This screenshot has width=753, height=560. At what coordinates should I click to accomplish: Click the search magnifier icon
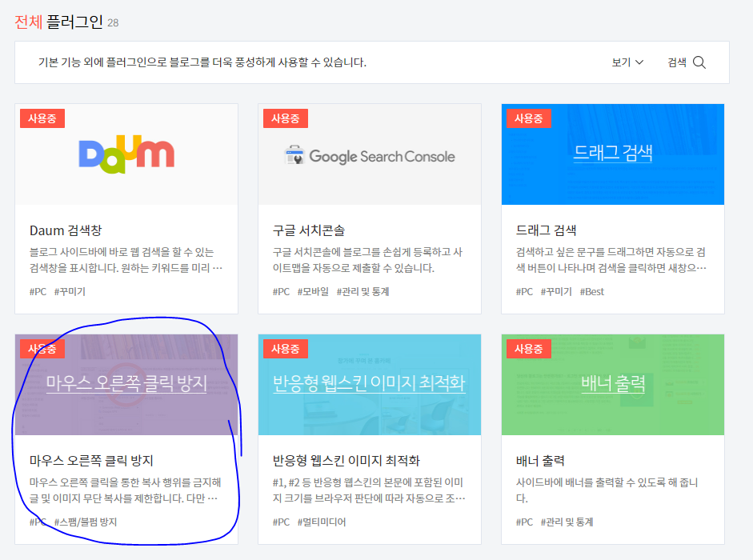pos(699,62)
